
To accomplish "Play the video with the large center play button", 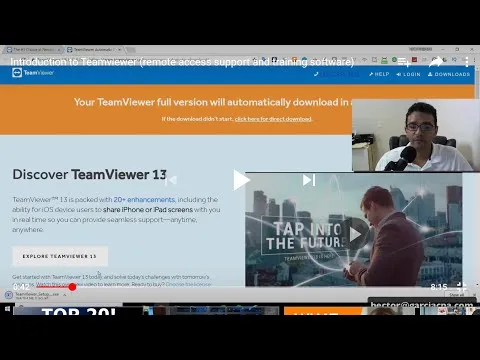I will tap(241, 180).
